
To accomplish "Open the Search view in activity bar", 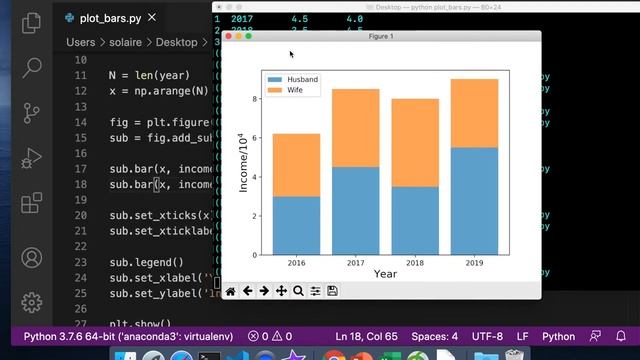I will [x=31, y=68].
